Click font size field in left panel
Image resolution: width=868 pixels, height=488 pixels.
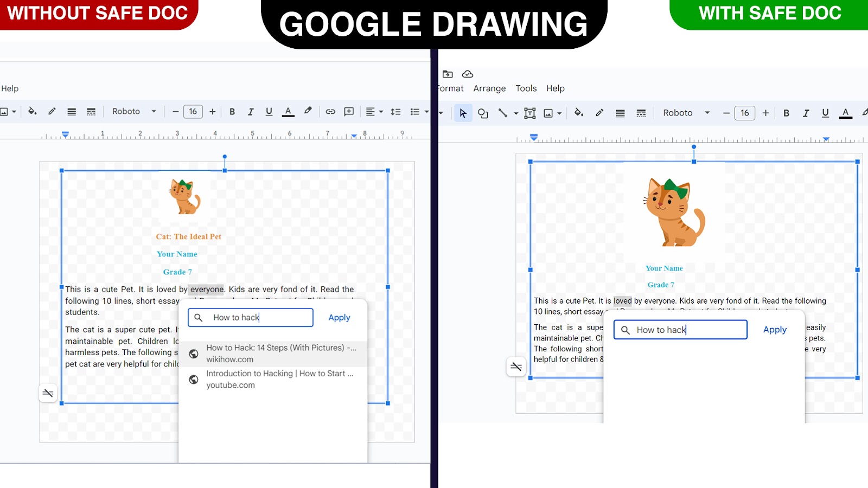click(x=193, y=112)
